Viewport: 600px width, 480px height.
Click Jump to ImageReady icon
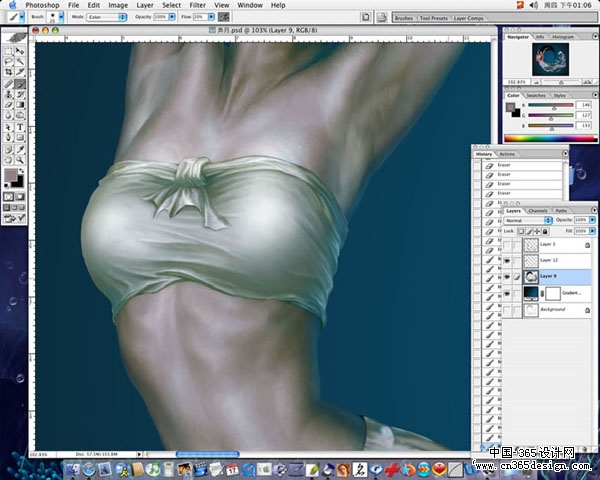tap(14, 218)
